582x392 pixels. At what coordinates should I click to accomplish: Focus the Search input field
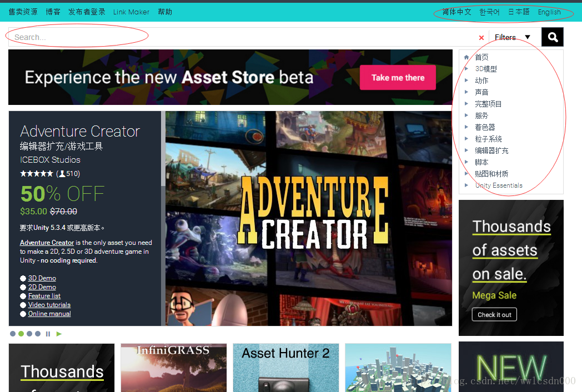(243, 37)
